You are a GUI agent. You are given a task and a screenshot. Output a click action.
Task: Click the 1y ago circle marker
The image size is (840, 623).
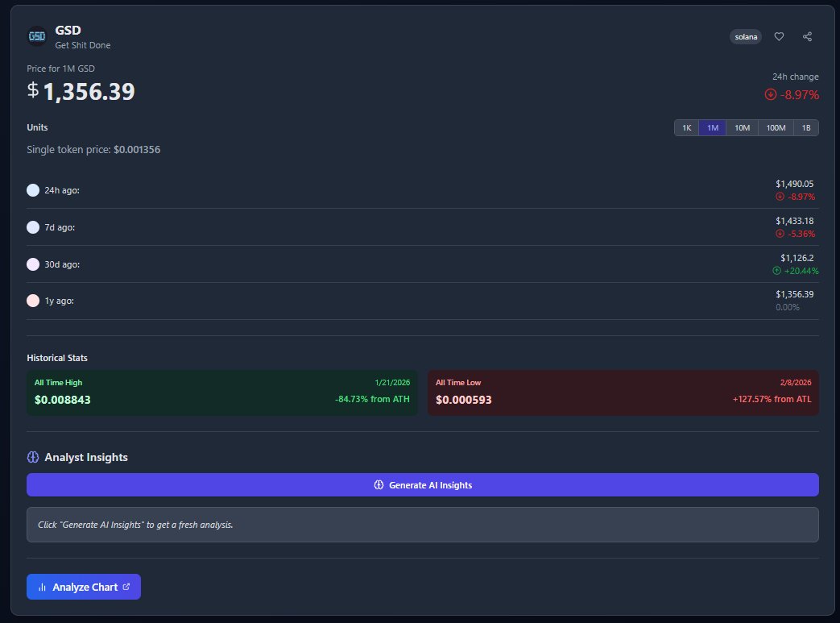coord(33,301)
